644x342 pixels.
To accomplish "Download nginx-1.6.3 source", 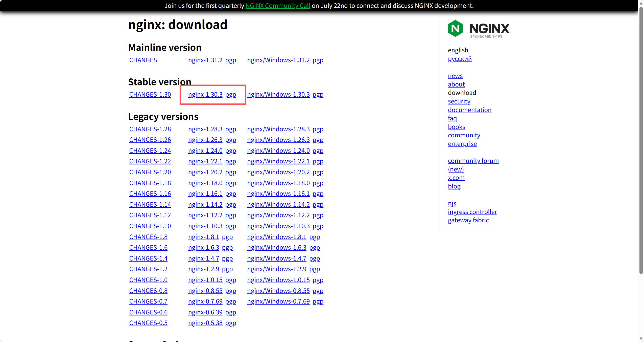I will click(x=203, y=247).
